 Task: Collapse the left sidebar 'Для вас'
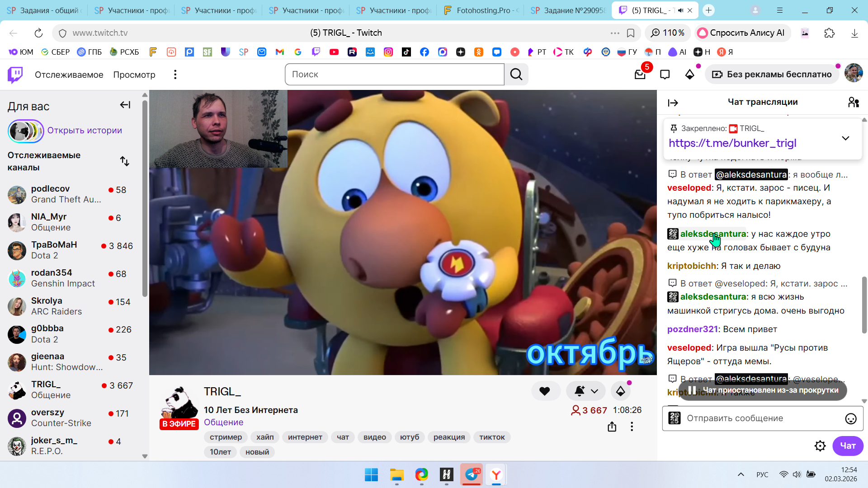125,105
